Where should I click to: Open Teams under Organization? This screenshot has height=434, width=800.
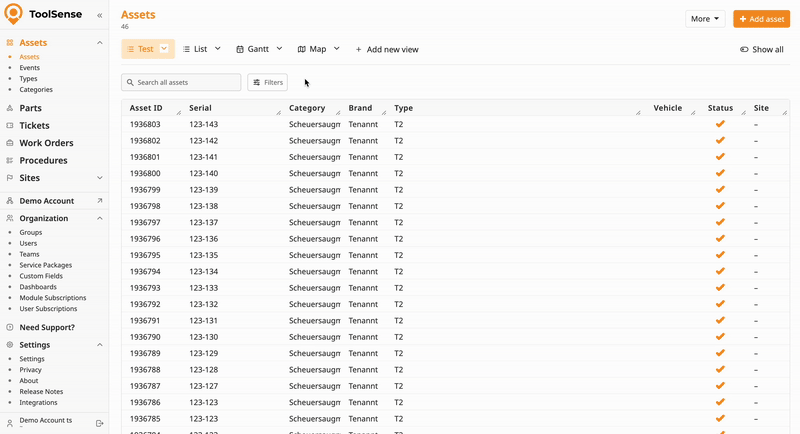29,254
